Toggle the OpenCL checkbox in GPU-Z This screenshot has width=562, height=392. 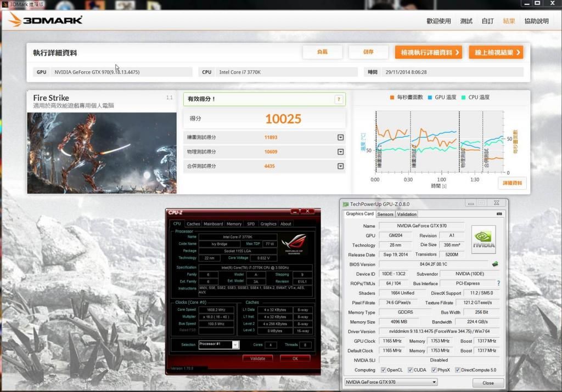click(384, 370)
